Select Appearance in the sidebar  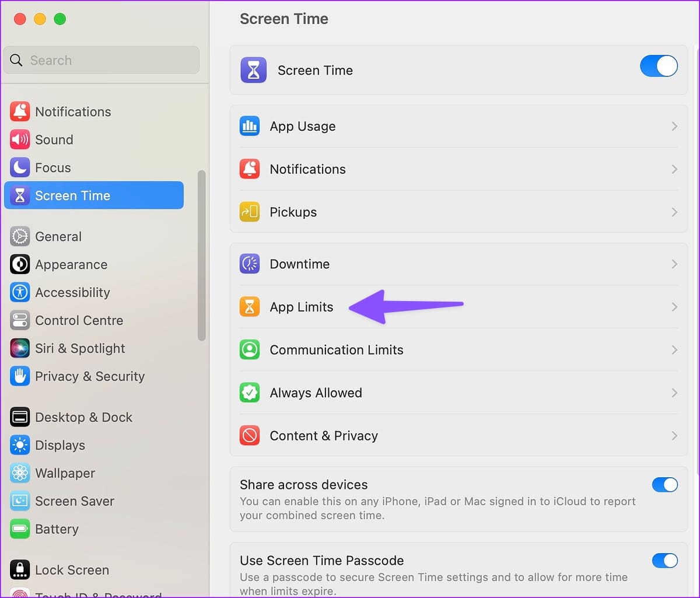coord(94,264)
